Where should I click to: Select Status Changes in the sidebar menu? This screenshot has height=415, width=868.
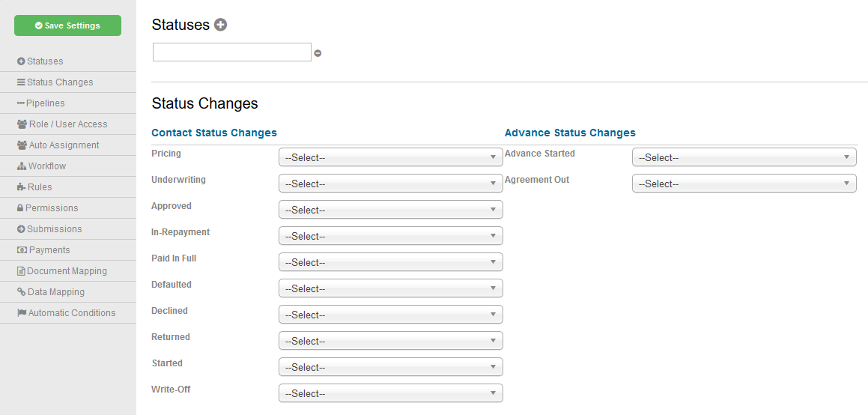pyautogui.click(x=67, y=82)
